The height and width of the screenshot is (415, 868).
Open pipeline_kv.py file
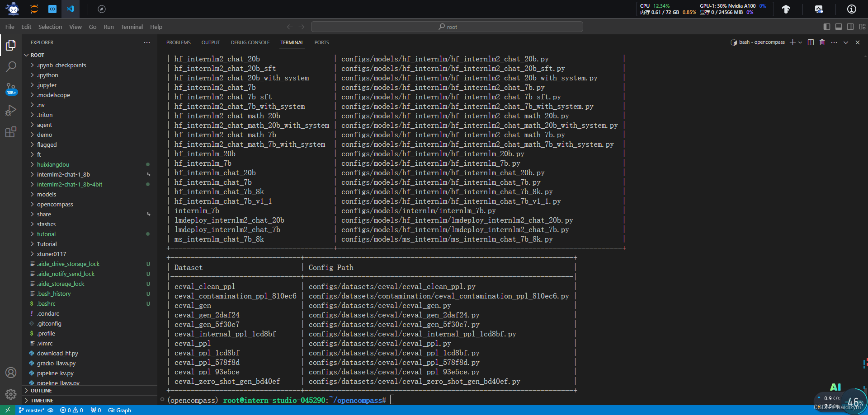click(90, 373)
